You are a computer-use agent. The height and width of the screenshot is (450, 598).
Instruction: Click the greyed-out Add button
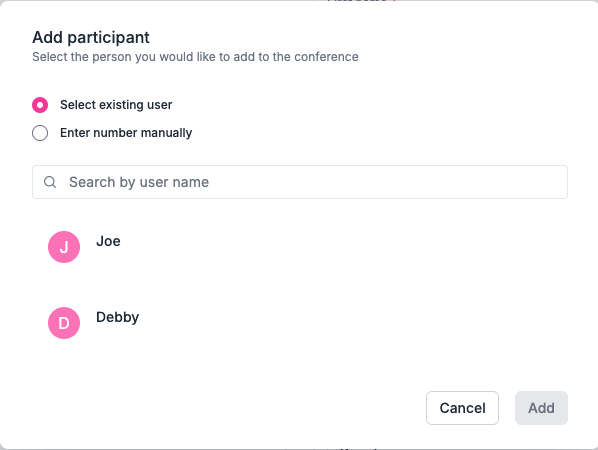pos(541,408)
